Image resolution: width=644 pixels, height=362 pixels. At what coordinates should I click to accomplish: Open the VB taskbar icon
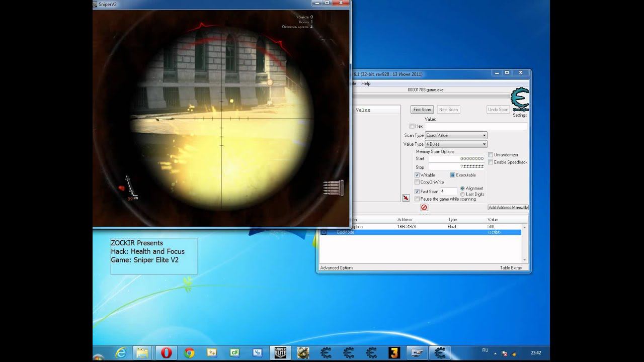click(x=258, y=353)
